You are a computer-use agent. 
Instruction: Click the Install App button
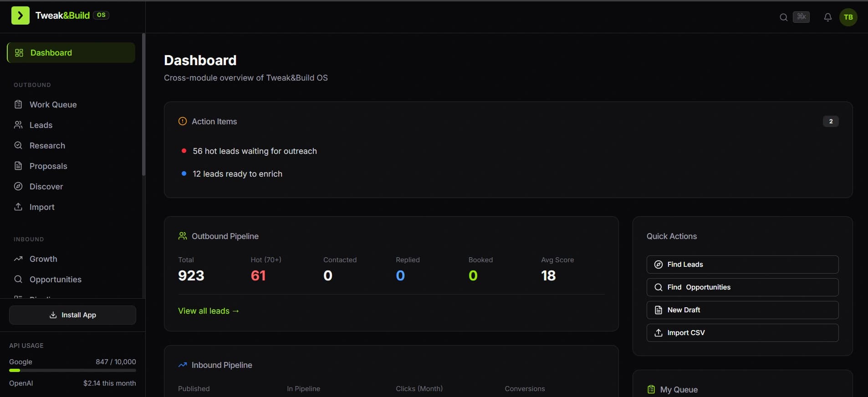coord(72,315)
